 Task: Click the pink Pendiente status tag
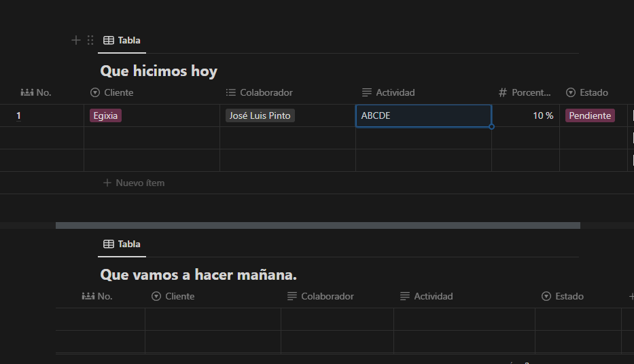click(590, 115)
